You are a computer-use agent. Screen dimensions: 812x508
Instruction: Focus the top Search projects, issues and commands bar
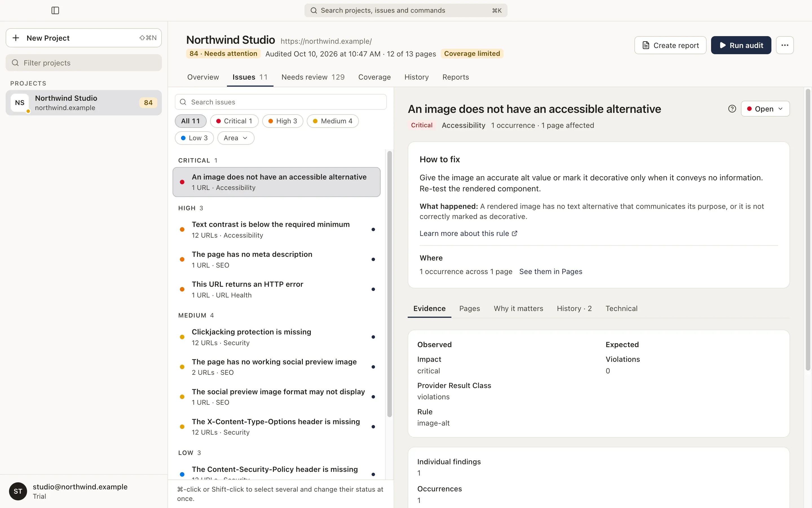(x=406, y=10)
